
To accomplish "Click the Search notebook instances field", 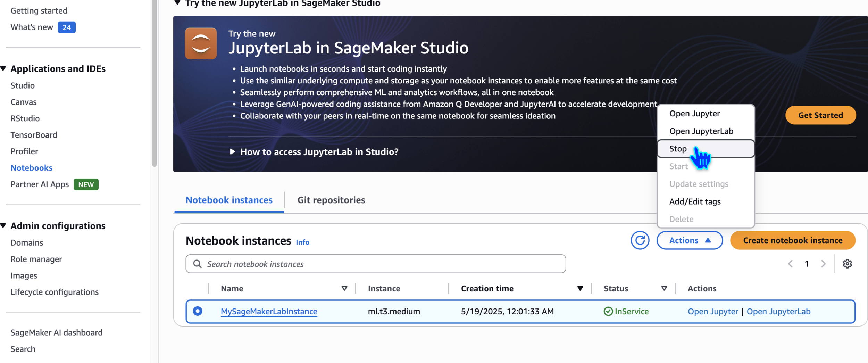I will tap(376, 264).
